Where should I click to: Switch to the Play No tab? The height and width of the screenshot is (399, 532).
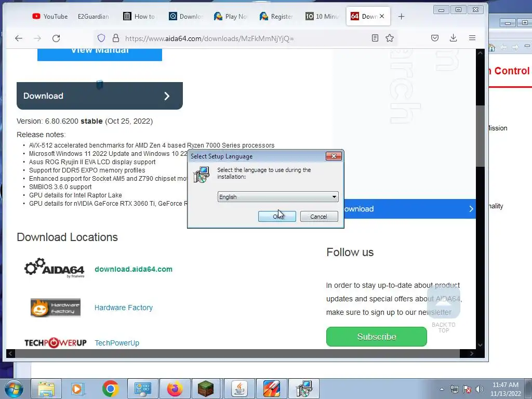coord(231,16)
